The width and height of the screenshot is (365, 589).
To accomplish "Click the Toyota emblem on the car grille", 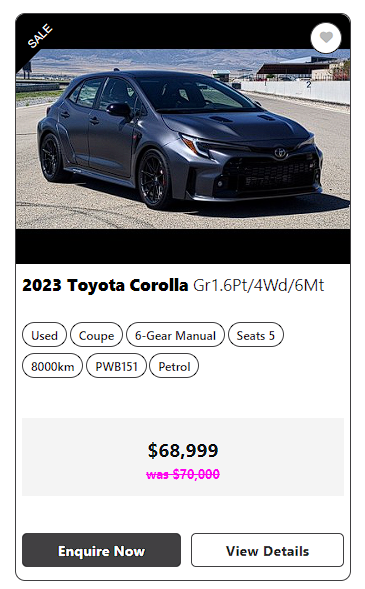I will pos(280,153).
